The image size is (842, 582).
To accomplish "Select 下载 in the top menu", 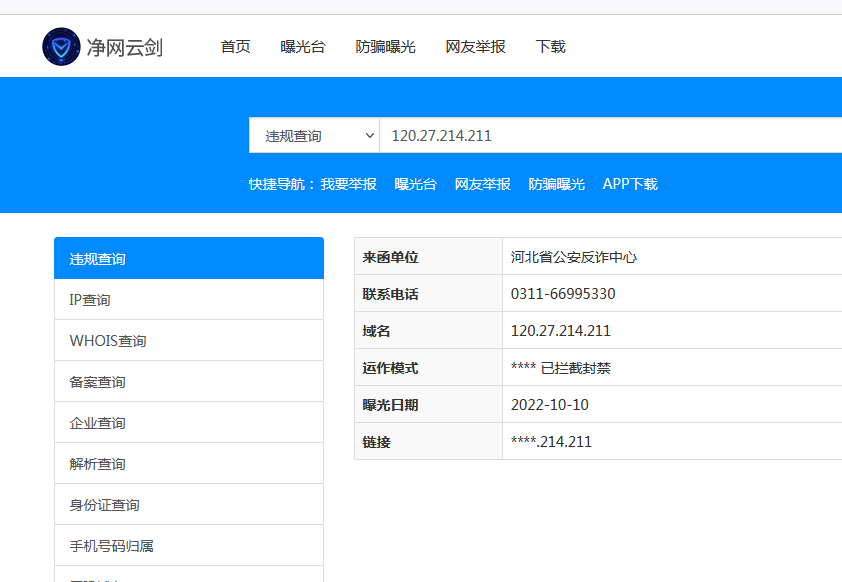I will click(550, 47).
